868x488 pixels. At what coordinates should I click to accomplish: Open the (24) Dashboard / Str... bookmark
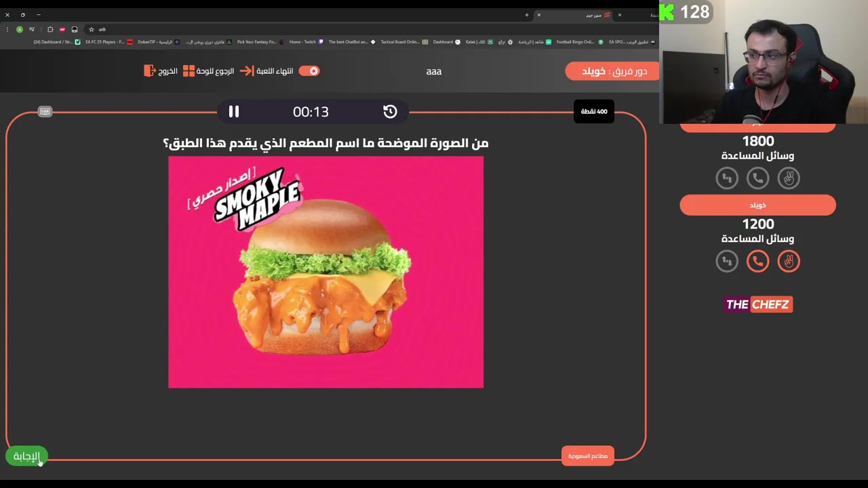tap(56, 42)
